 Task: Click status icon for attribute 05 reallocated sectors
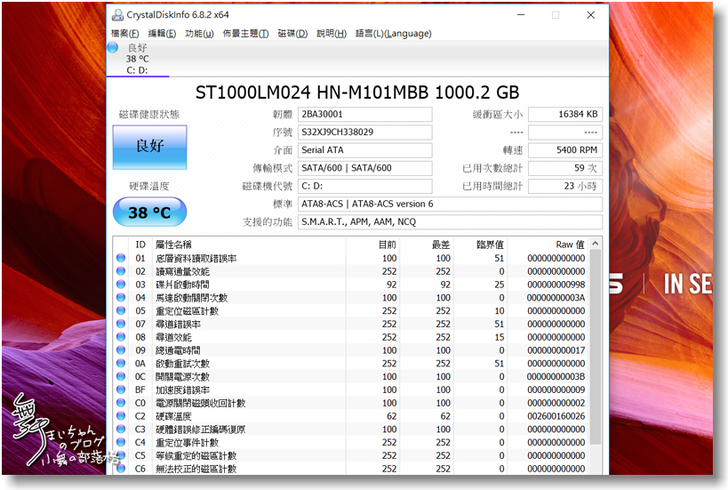coord(121,311)
